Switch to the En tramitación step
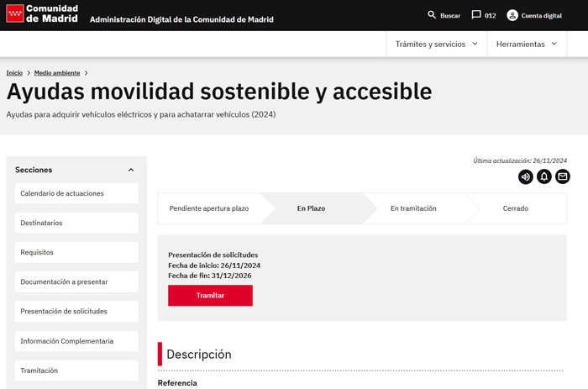The image size is (588, 389). tap(413, 208)
